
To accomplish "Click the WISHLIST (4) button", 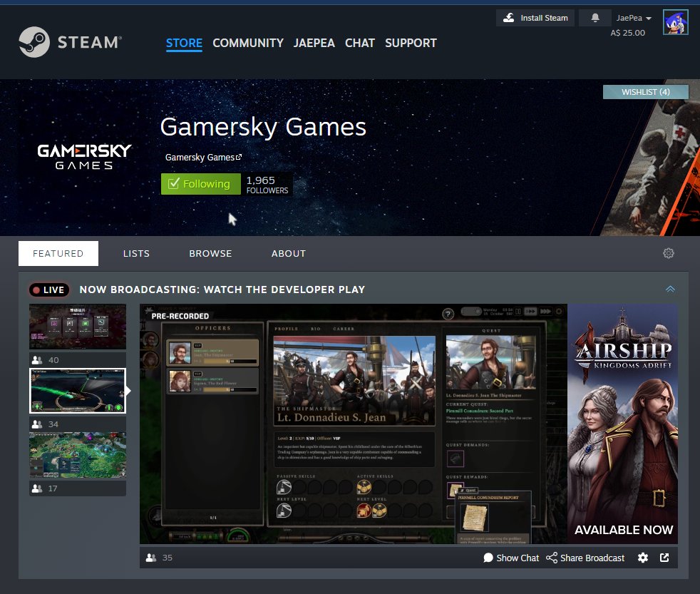I will coord(646,92).
